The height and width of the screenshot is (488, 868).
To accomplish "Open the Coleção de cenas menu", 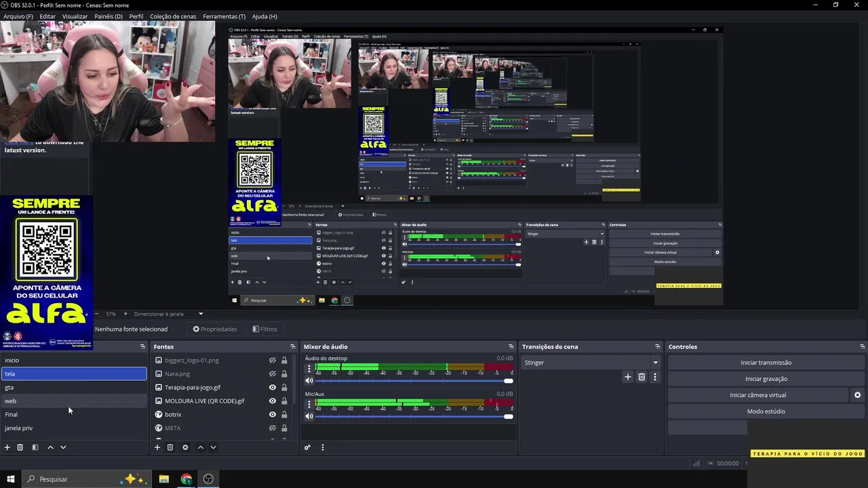I will coord(173,16).
